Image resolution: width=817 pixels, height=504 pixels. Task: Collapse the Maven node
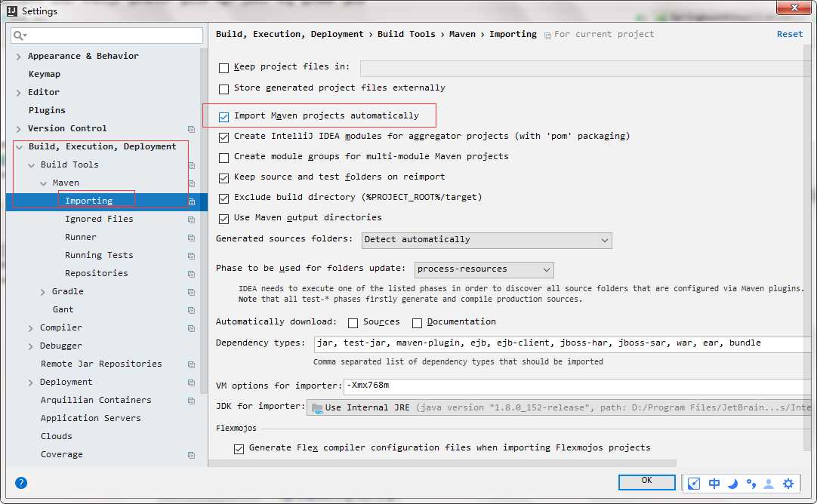[x=43, y=183]
